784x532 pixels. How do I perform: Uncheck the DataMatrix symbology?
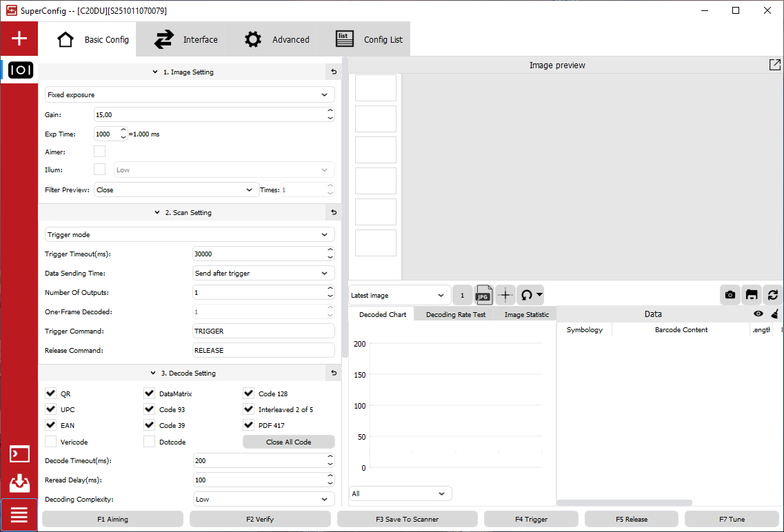(x=149, y=393)
